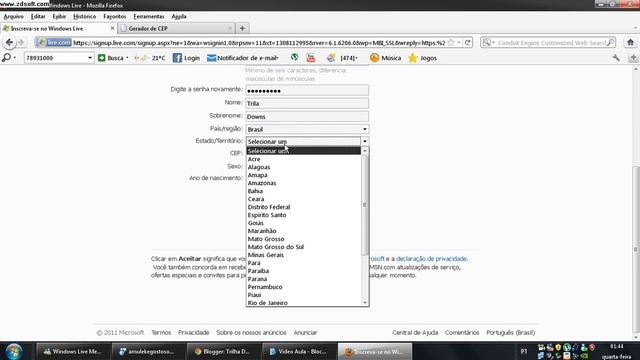Open Favoritos menu

pos(115,16)
